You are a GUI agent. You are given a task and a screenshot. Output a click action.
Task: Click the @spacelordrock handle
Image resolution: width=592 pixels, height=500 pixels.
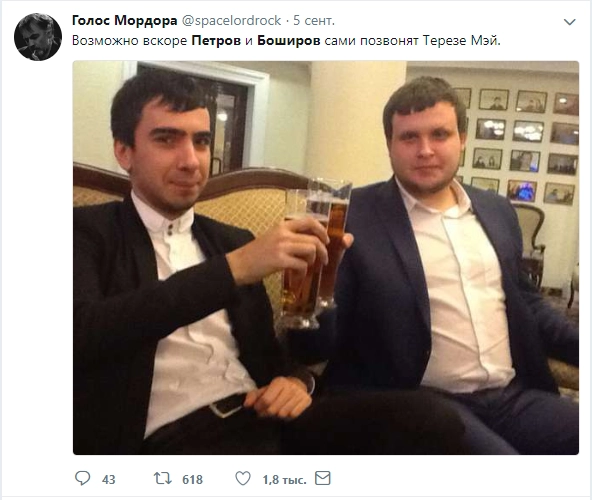pos(231,20)
